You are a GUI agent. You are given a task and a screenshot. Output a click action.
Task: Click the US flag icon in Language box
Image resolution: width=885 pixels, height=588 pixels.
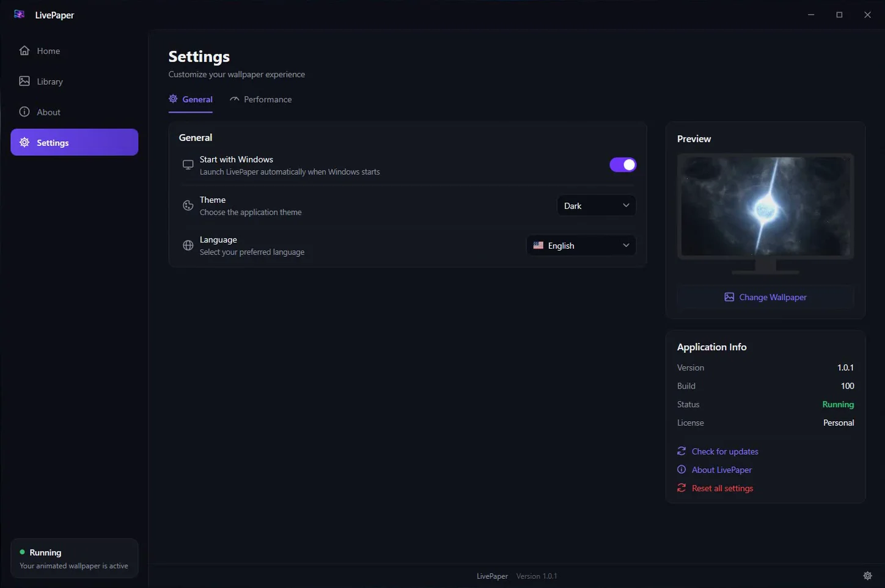[538, 246]
